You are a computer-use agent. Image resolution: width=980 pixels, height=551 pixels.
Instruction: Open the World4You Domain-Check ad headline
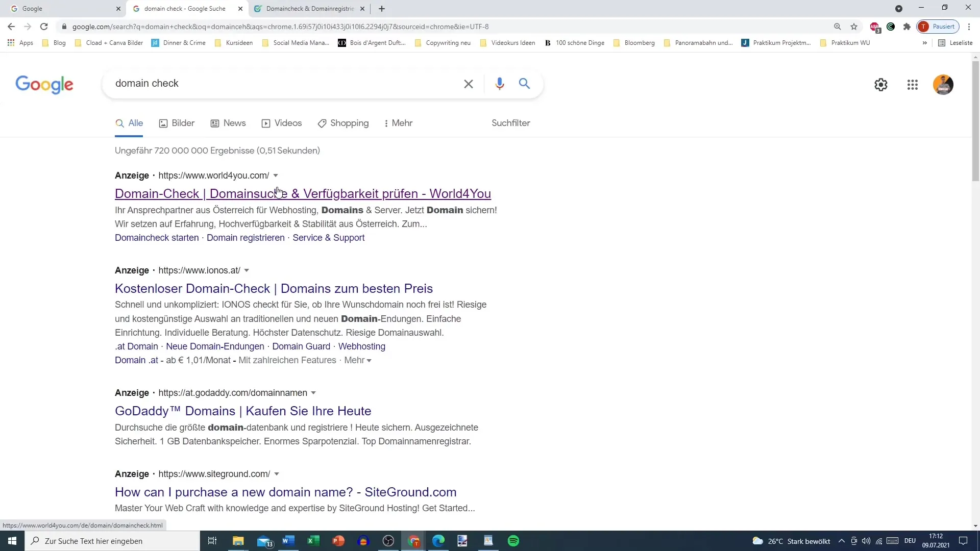coord(303,194)
